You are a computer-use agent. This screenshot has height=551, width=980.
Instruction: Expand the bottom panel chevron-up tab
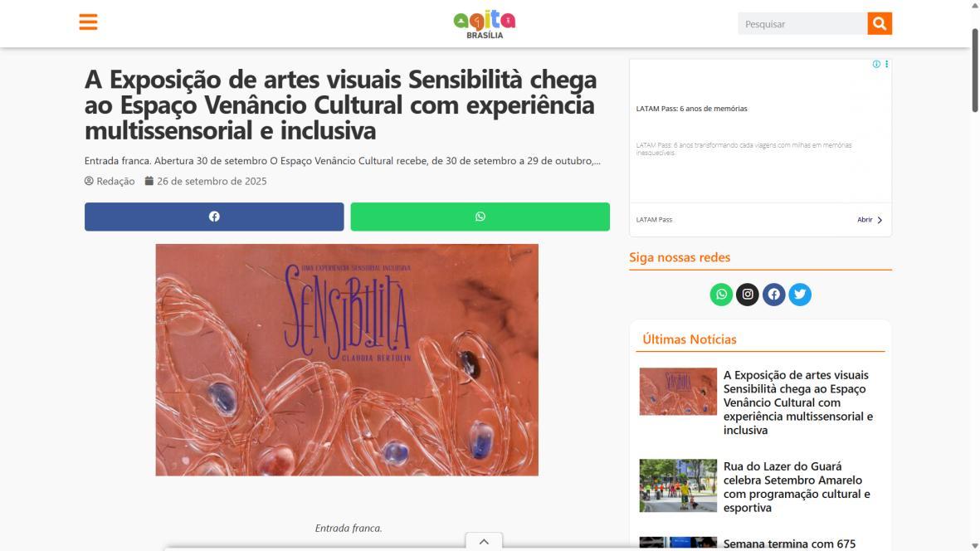[x=484, y=542]
